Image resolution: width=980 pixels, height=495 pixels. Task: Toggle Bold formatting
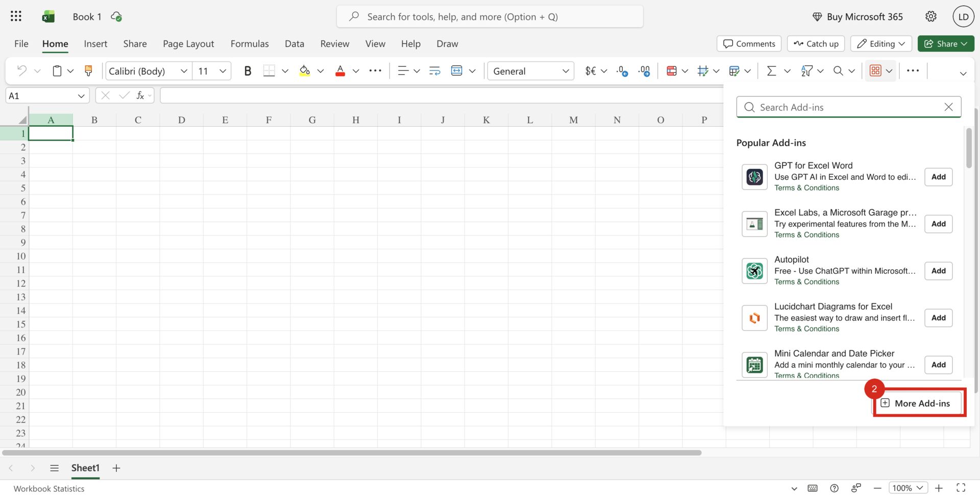click(x=248, y=71)
